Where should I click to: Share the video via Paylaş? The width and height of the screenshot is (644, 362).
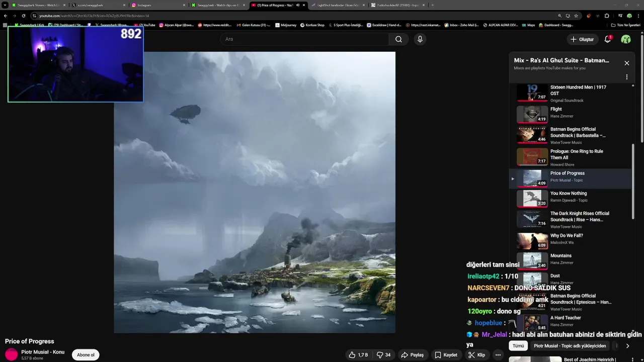click(413, 355)
